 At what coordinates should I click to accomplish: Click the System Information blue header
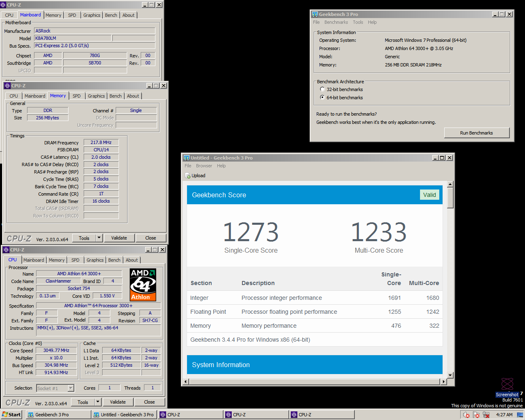pyautogui.click(x=315, y=365)
